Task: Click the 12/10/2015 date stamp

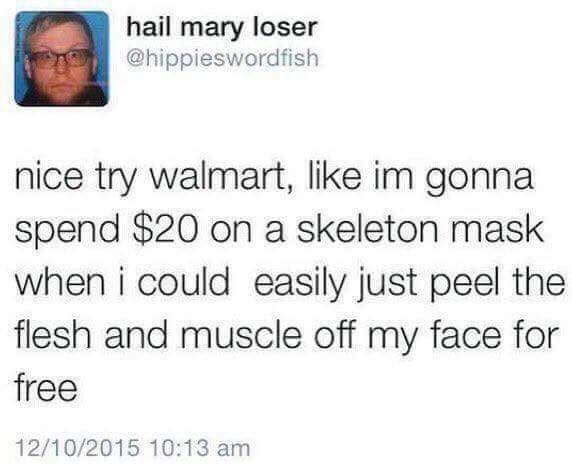Action: pyautogui.click(x=77, y=448)
